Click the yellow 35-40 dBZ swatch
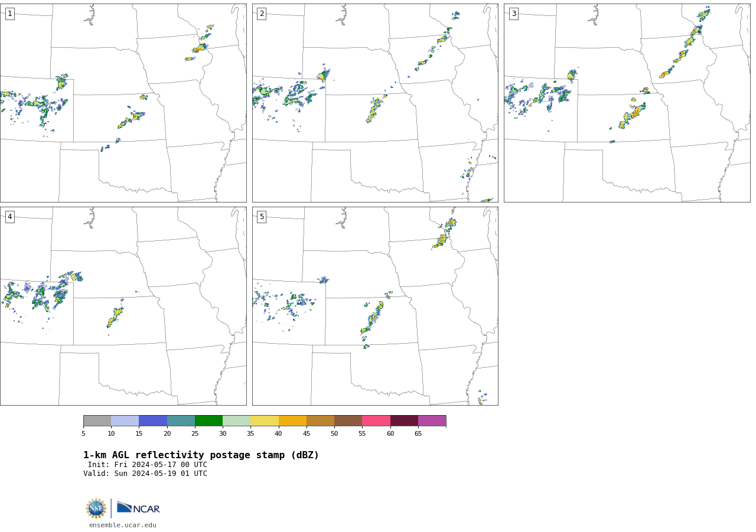This screenshot has height=532, width=756. point(265,420)
